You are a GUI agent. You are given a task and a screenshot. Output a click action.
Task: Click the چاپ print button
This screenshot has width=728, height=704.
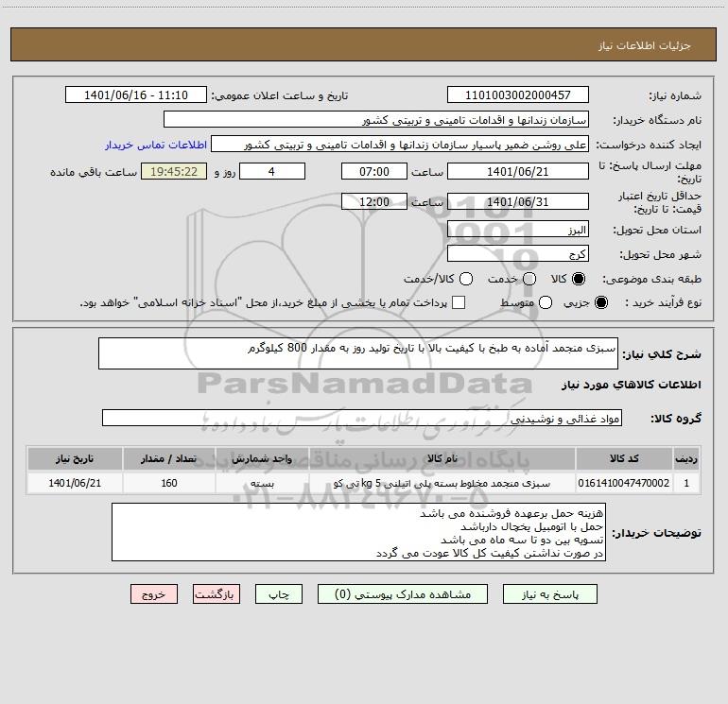coord(279,594)
